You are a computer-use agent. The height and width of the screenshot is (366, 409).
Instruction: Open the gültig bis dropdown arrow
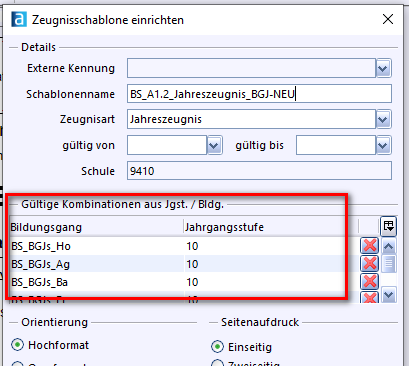[383, 145]
